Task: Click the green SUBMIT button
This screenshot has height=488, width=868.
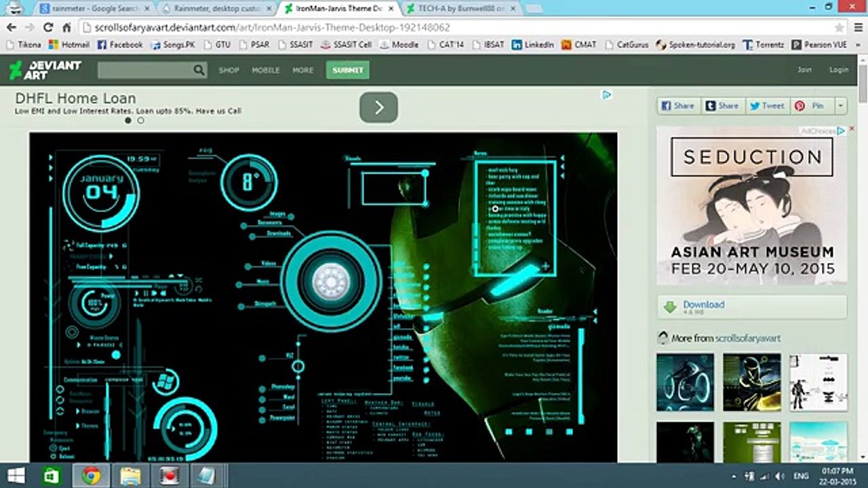Action: [347, 70]
